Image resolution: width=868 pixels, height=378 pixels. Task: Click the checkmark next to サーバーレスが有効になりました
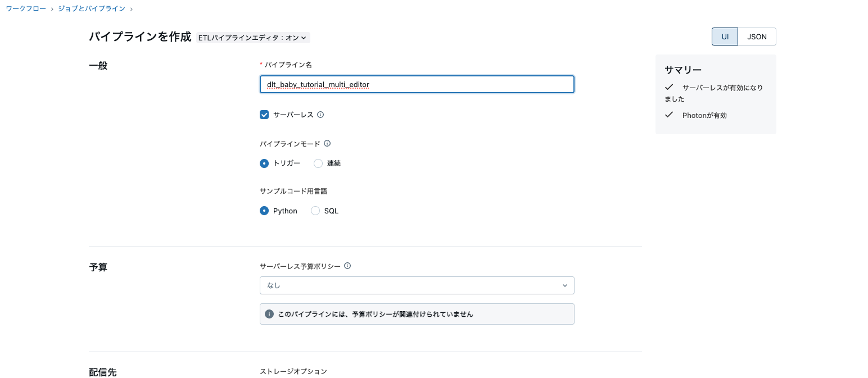(x=669, y=87)
